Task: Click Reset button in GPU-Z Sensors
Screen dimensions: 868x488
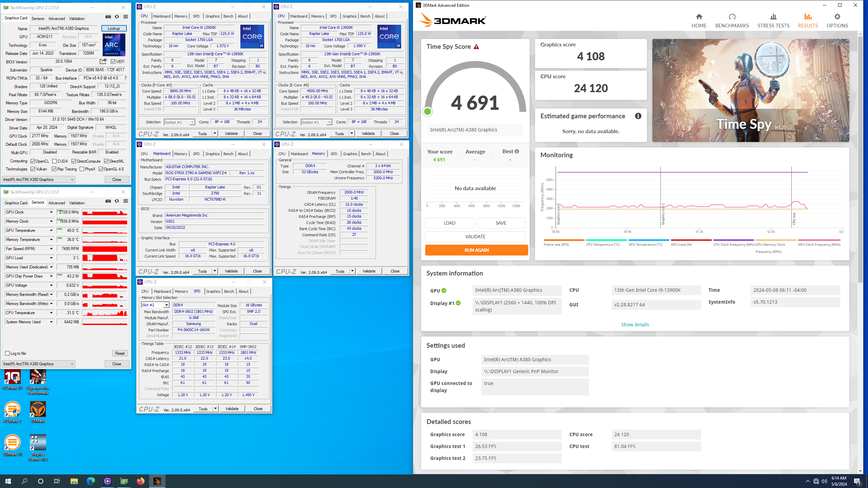Action: pos(120,353)
